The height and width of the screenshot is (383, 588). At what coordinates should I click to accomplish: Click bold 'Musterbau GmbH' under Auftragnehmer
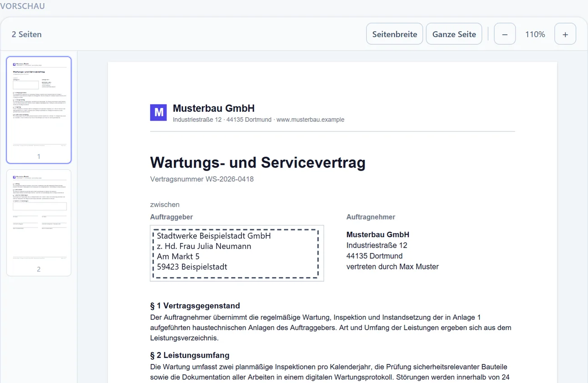(378, 235)
